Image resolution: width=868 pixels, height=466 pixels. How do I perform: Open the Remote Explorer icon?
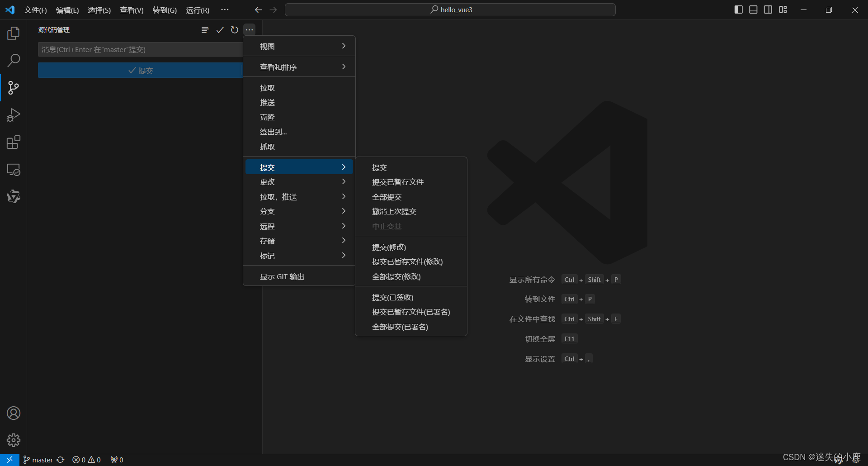click(x=14, y=170)
